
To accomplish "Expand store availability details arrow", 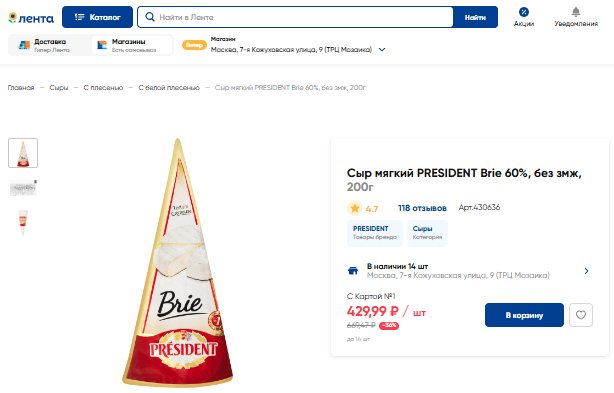I will pyautogui.click(x=586, y=271).
